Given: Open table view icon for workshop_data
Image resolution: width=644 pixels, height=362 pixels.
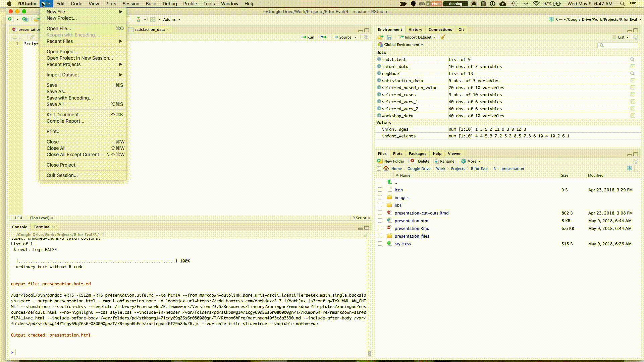Looking at the screenshot, I should [x=633, y=116].
